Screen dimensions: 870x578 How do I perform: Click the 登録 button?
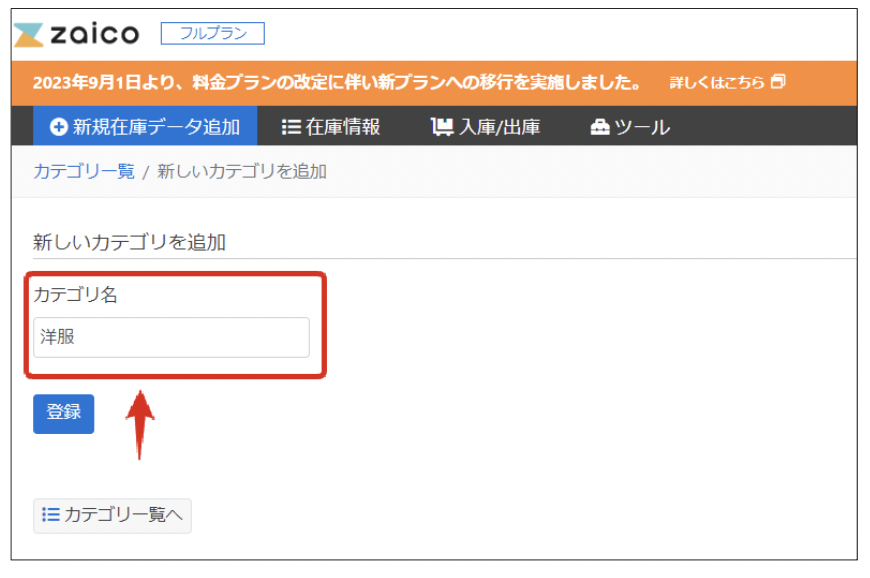coord(64,414)
